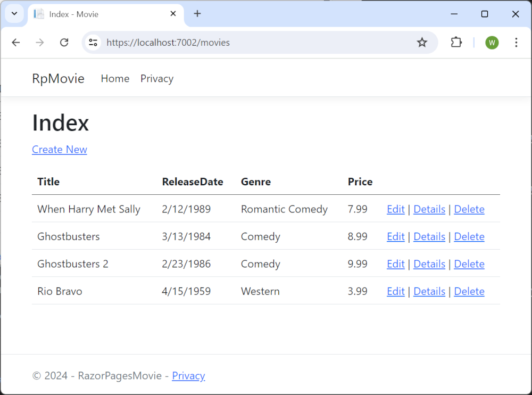The width and height of the screenshot is (532, 395).
Task: Open the Privacy page from the navbar
Action: [x=156, y=78]
